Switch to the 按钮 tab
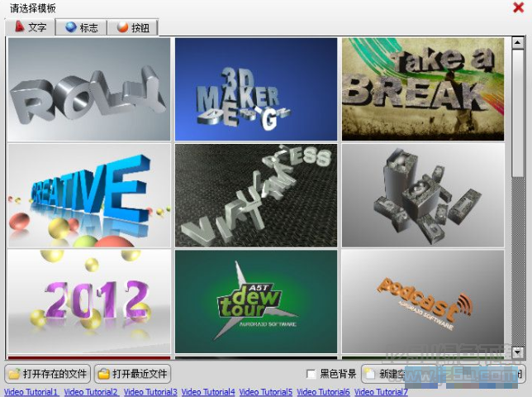The height and width of the screenshot is (397, 532). point(133,27)
